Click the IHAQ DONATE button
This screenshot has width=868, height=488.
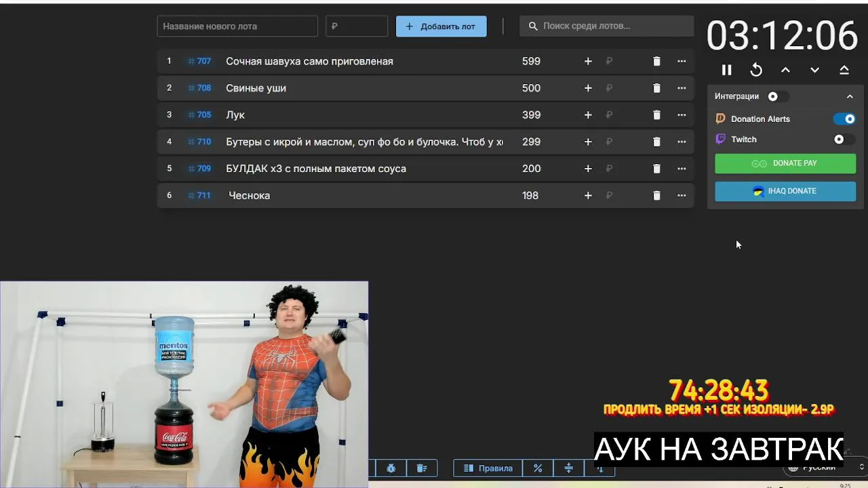785,191
